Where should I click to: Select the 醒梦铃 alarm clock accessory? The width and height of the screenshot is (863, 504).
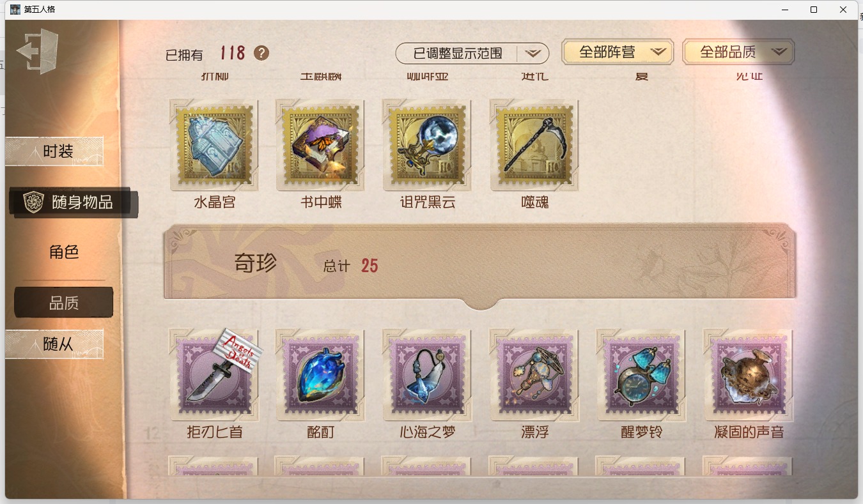pos(641,375)
